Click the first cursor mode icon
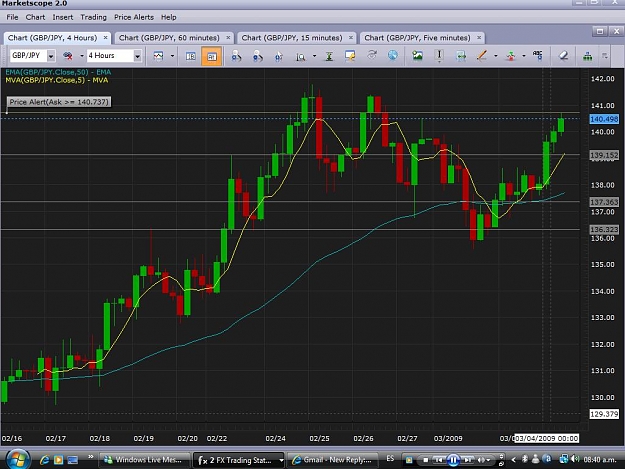Screen dimensions: 625x469 point(236,56)
